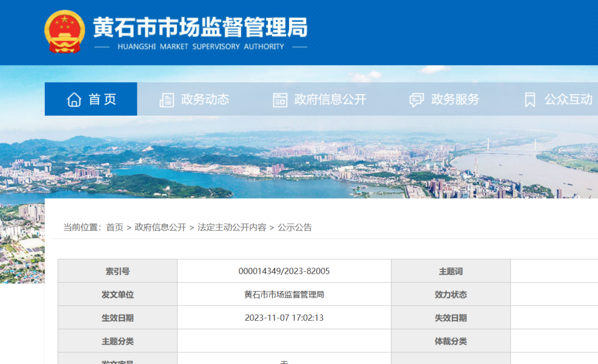Click the 发文单位 label cell
Screen dimensions: 598x364
pos(117,294)
